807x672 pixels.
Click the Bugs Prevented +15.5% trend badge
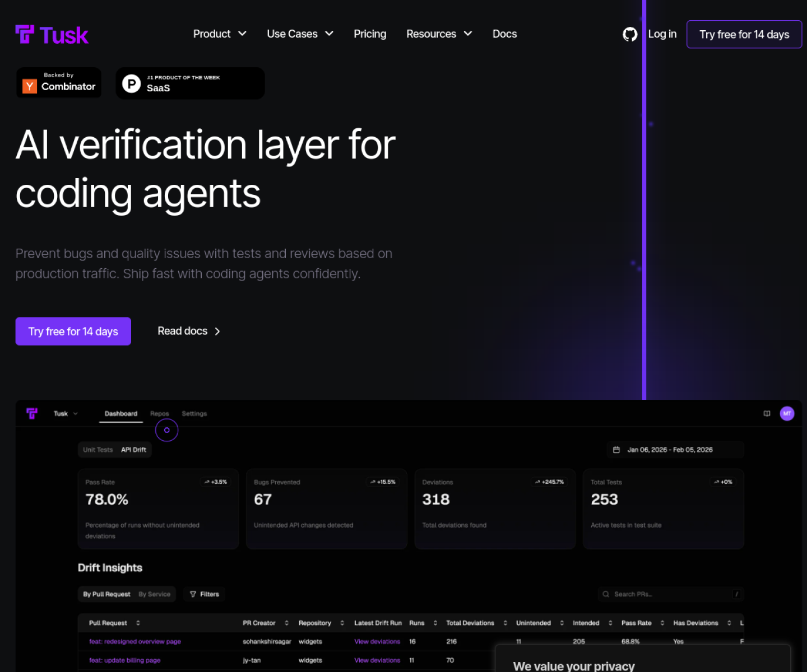383,482
